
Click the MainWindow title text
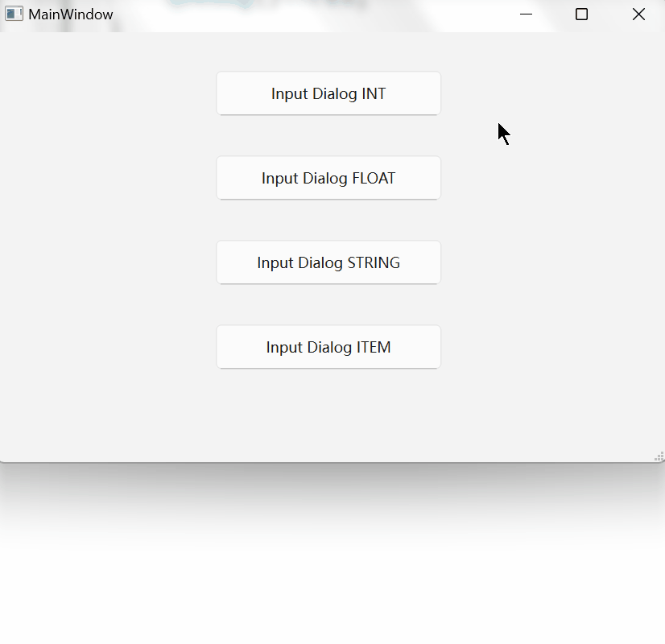[x=71, y=14]
